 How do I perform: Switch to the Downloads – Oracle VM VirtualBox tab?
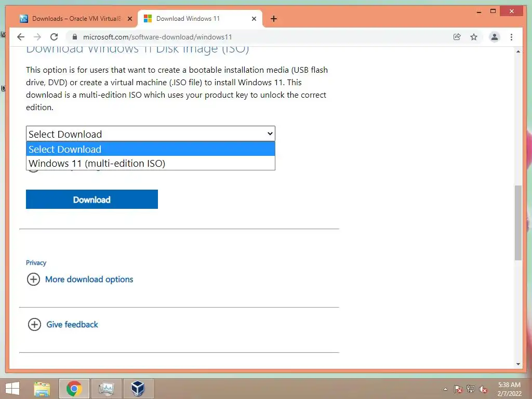tap(76, 19)
